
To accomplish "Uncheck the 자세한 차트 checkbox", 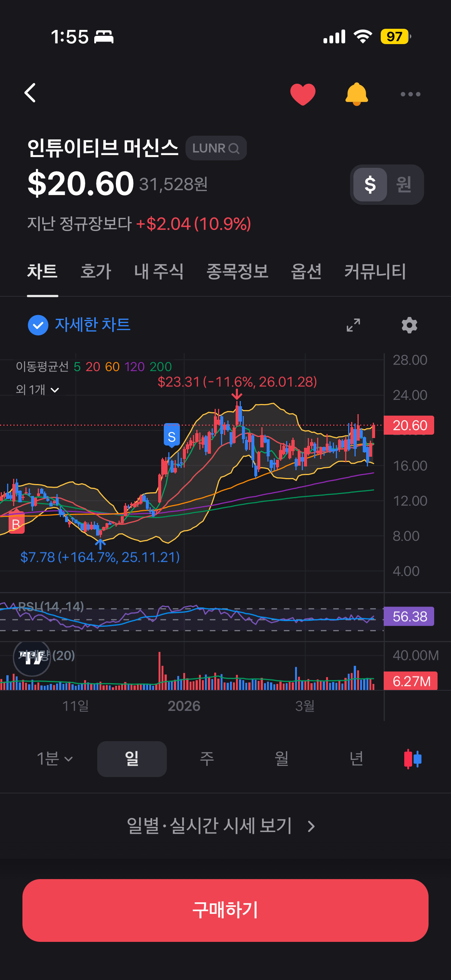I will point(38,325).
